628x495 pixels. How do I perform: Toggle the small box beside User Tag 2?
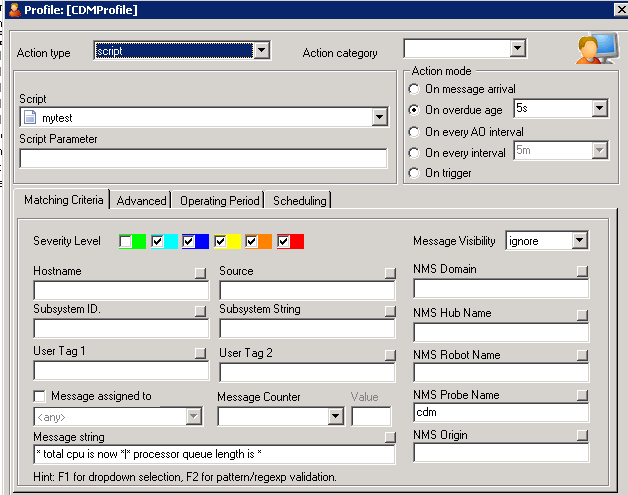[390, 355]
